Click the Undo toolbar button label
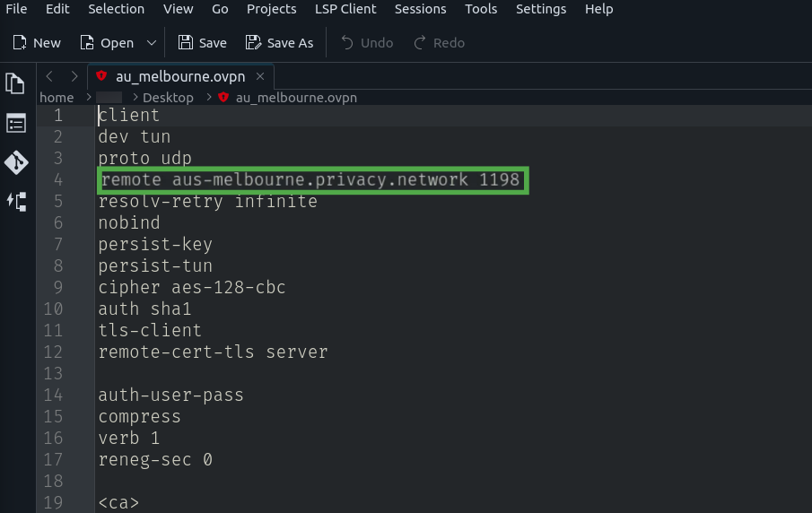Image resolution: width=812 pixels, height=513 pixels. pyautogui.click(x=377, y=43)
